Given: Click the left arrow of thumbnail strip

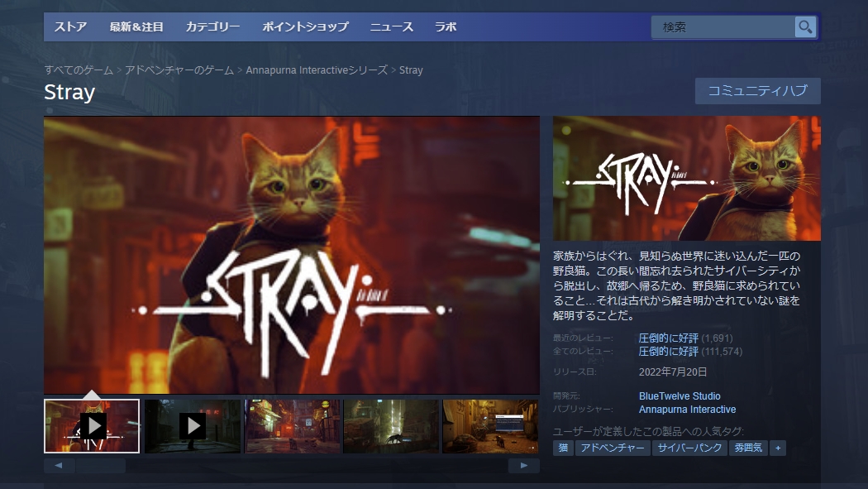Looking at the screenshot, I should tap(59, 466).
